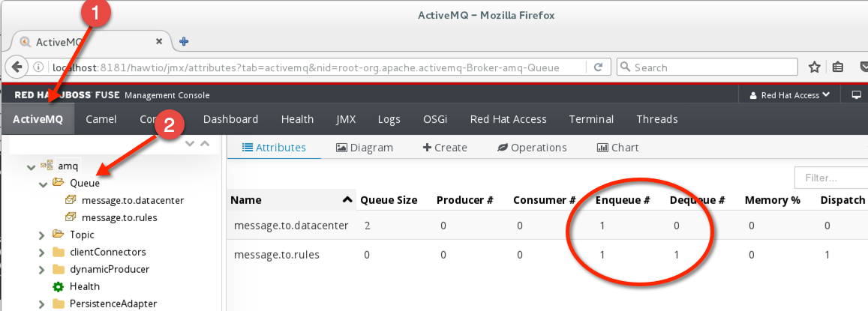
Task: Click the green Health gear icon
Action: coord(58,286)
